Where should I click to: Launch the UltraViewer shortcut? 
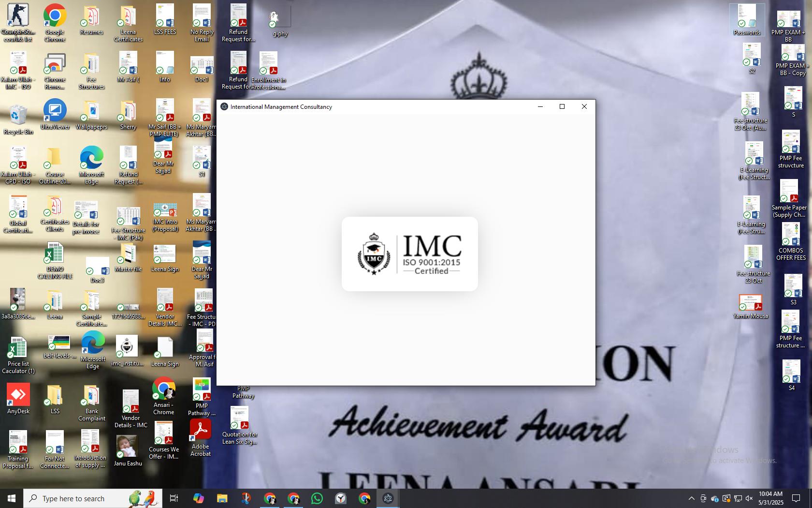tap(55, 114)
